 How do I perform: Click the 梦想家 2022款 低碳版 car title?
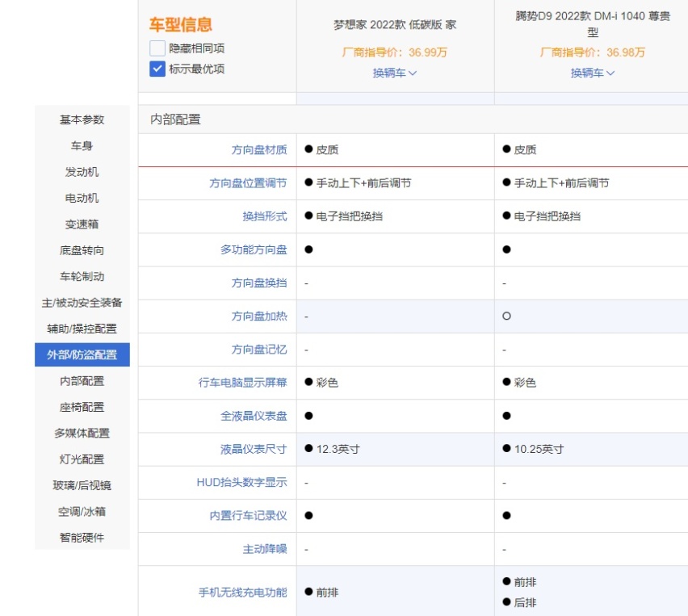click(x=394, y=25)
